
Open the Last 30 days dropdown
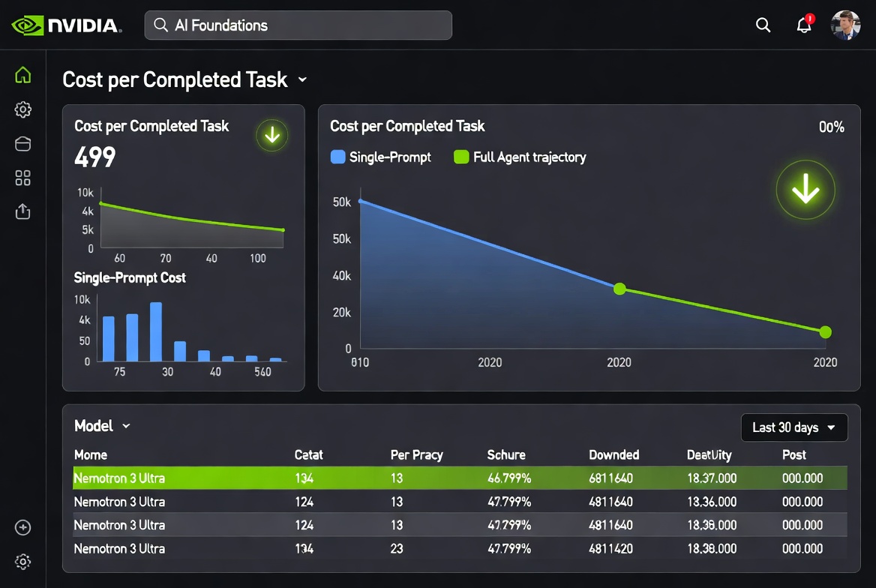point(793,427)
